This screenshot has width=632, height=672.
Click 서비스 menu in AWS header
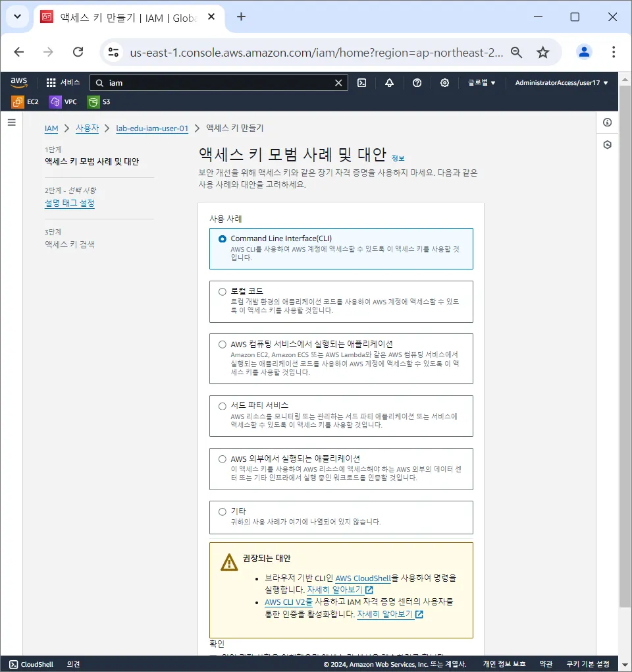click(x=70, y=83)
